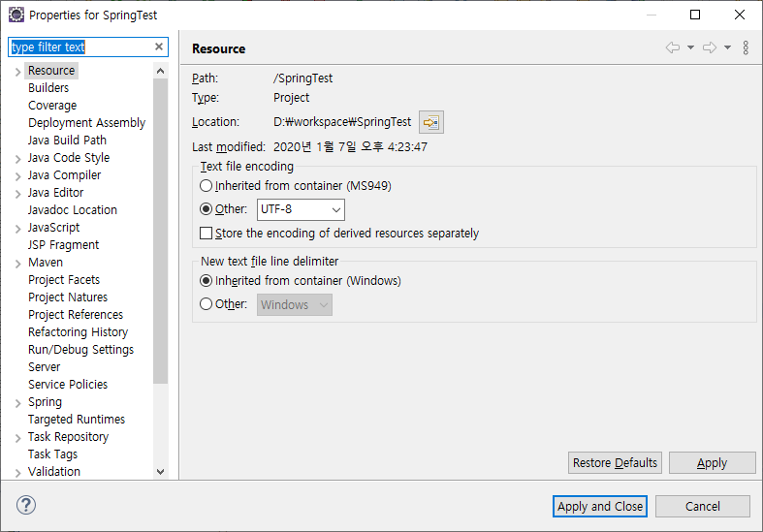Click the Eclipse icon in title bar
The image size is (763, 532).
(16, 15)
